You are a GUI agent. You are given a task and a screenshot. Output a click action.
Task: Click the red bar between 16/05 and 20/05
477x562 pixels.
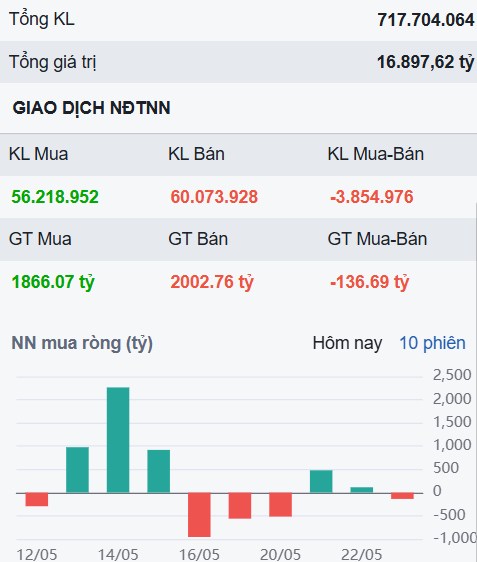tap(240, 506)
